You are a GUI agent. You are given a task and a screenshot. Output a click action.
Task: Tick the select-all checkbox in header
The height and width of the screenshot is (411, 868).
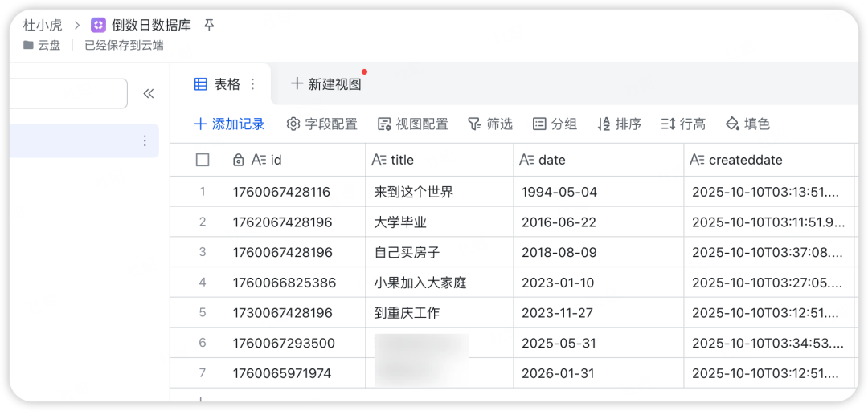(x=203, y=160)
